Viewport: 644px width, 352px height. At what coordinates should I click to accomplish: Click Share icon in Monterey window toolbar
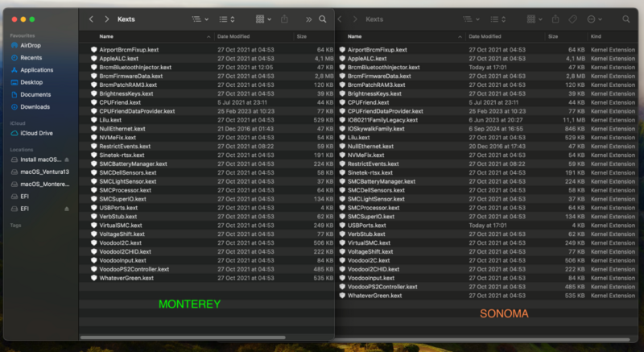pyautogui.click(x=284, y=19)
